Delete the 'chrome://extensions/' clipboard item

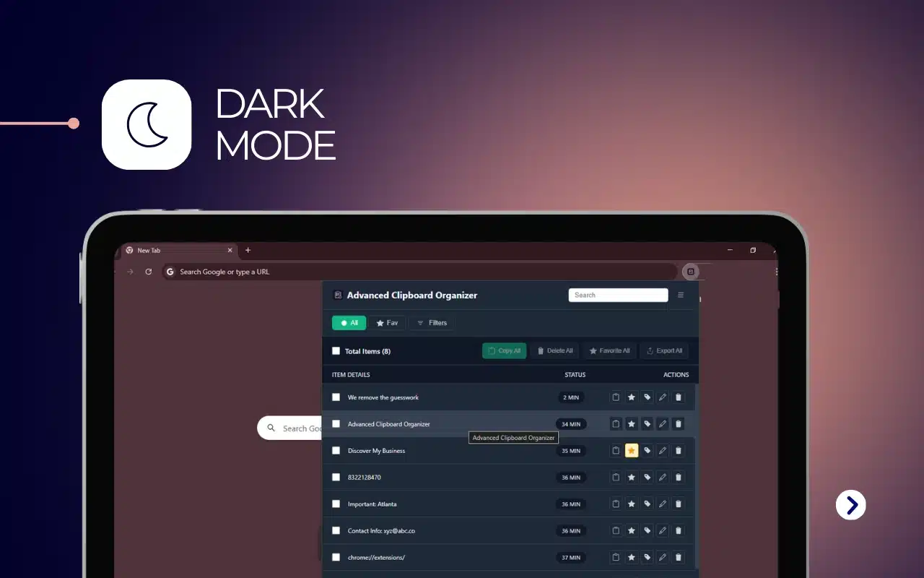point(679,558)
